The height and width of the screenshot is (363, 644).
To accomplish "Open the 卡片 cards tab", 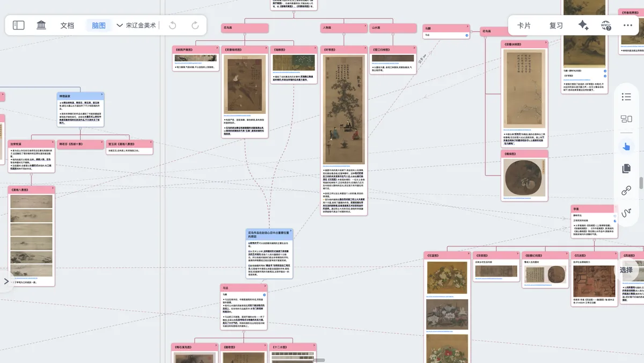I will (x=524, y=25).
